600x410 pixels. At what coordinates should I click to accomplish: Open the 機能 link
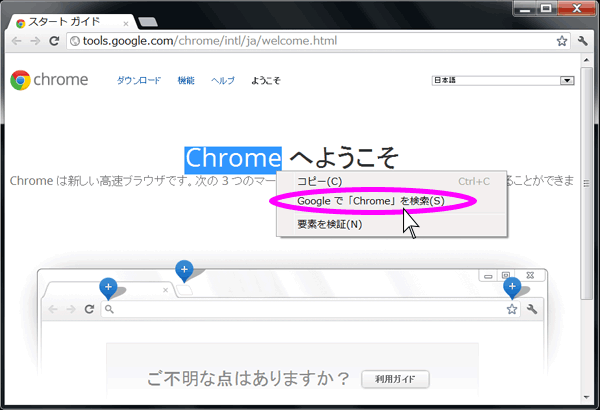coord(186,80)
